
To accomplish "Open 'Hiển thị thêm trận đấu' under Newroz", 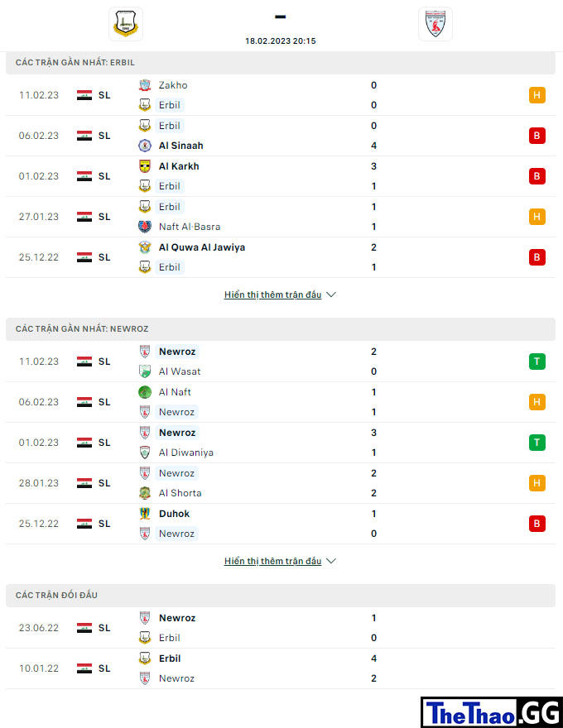I will [272, 562].
